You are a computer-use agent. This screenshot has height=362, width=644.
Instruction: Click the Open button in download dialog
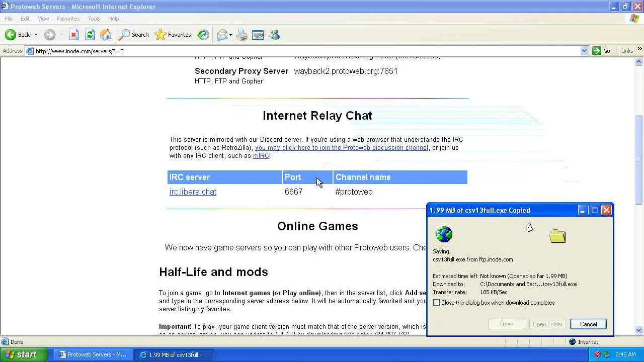tap(507, 324)
